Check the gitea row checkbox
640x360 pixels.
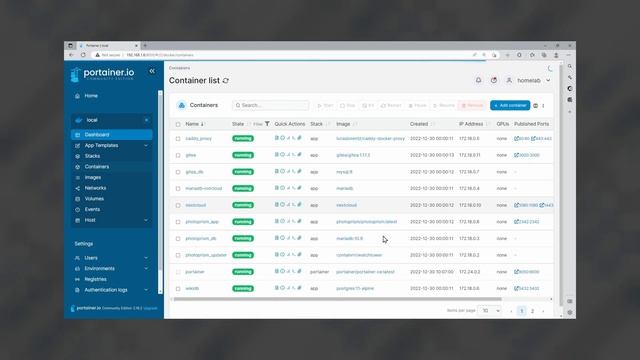(x=178, y=156)
